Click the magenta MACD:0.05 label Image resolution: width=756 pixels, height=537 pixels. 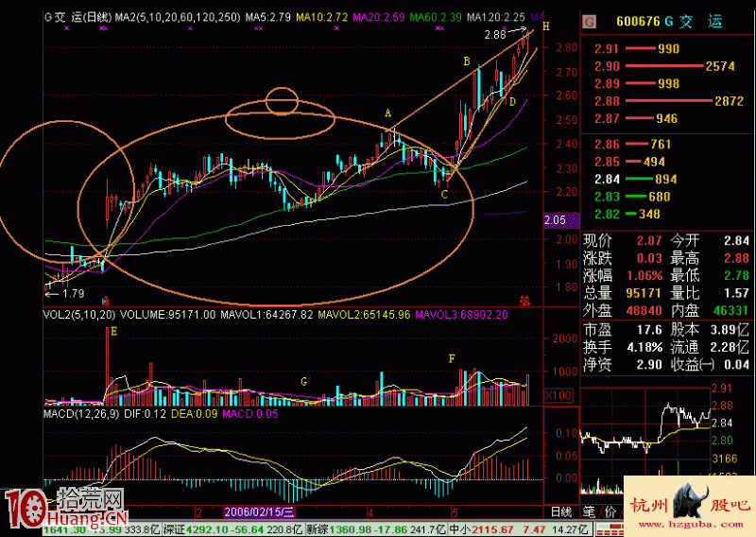coord(249,414)
